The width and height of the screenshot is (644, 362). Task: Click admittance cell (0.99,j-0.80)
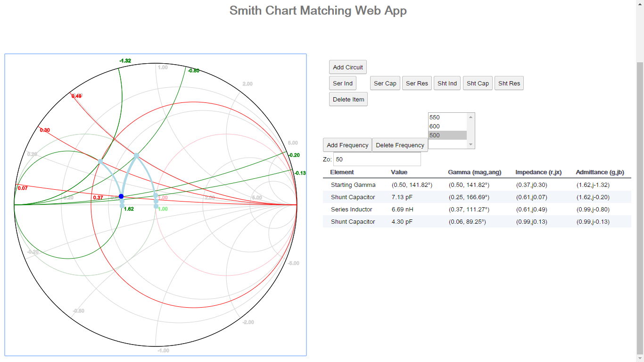pos(593,210)
